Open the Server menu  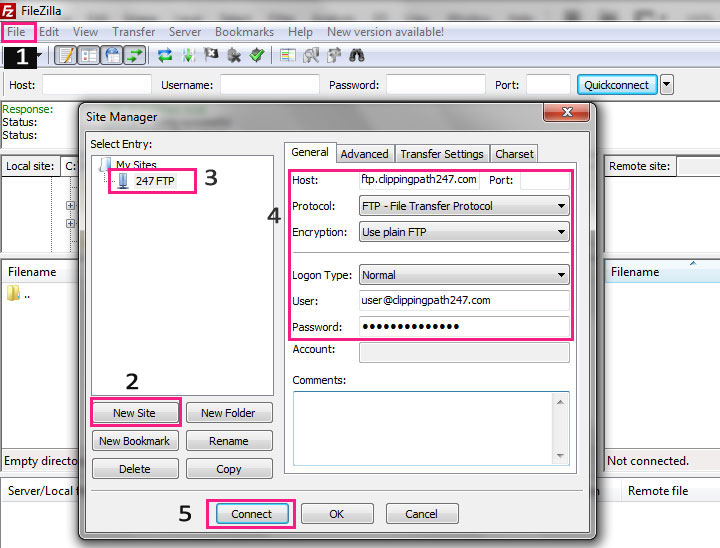185,32
